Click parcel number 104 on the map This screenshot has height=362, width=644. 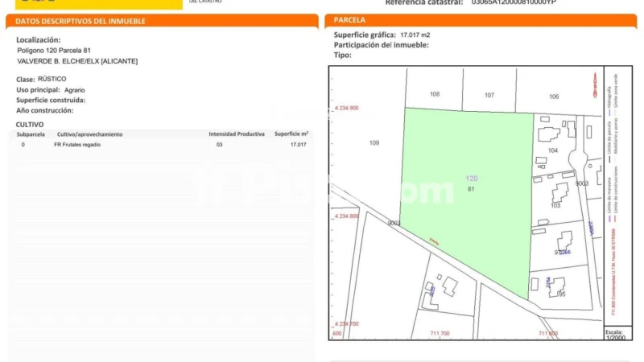[x=553, y=150]
